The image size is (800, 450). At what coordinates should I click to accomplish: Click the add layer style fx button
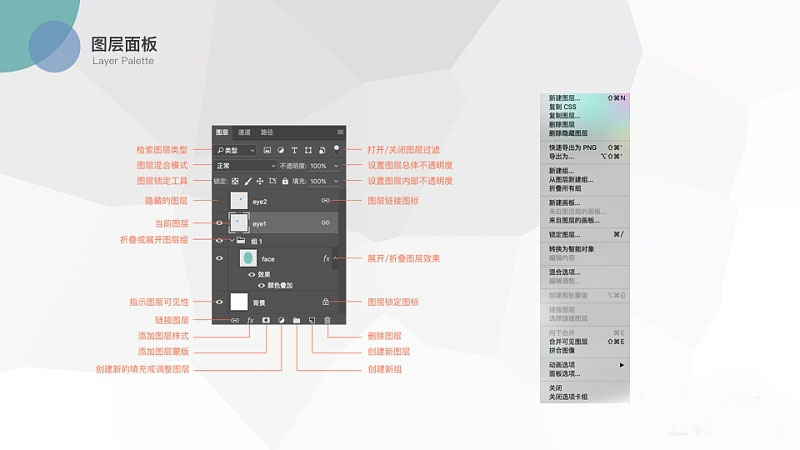point(251,320)
